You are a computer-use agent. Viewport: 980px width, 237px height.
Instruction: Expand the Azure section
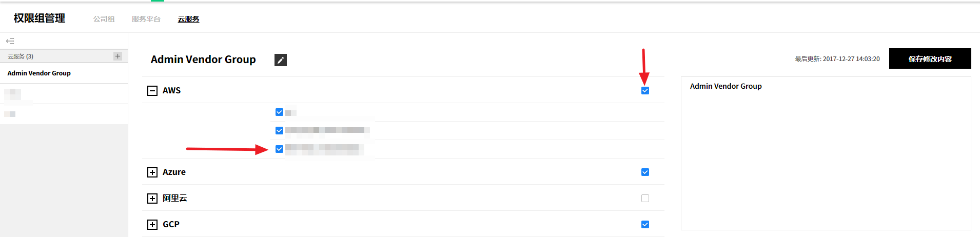152,172
